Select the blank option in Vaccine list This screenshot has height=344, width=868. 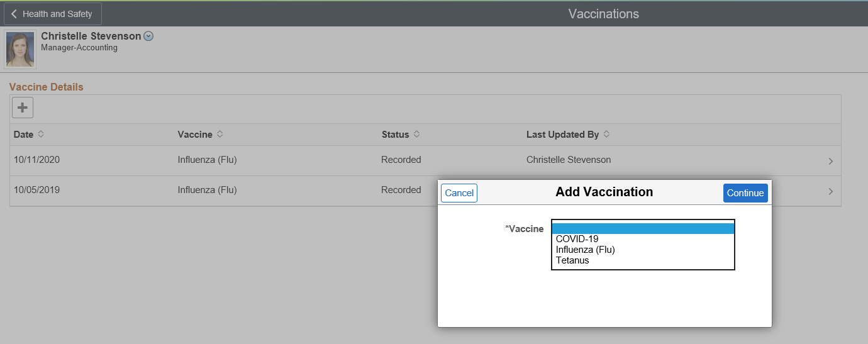[642, 228]
